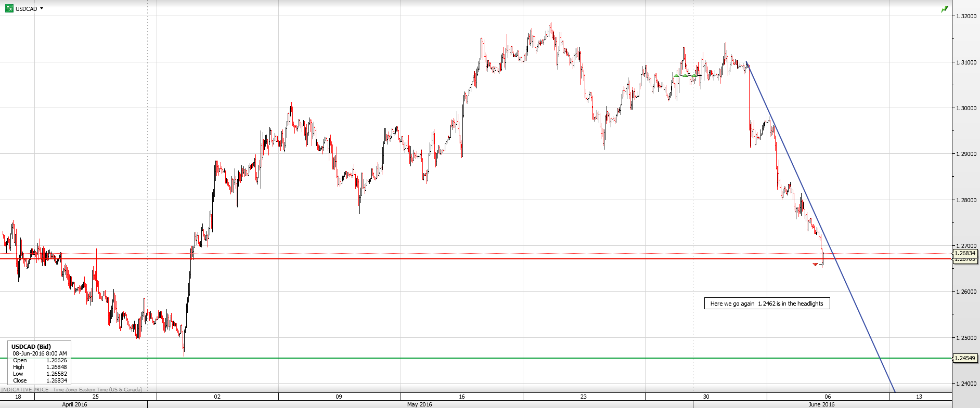The image size is (980, 408).
Task: Click the date 23 on time axis
Action: click(x=583, y=397)
